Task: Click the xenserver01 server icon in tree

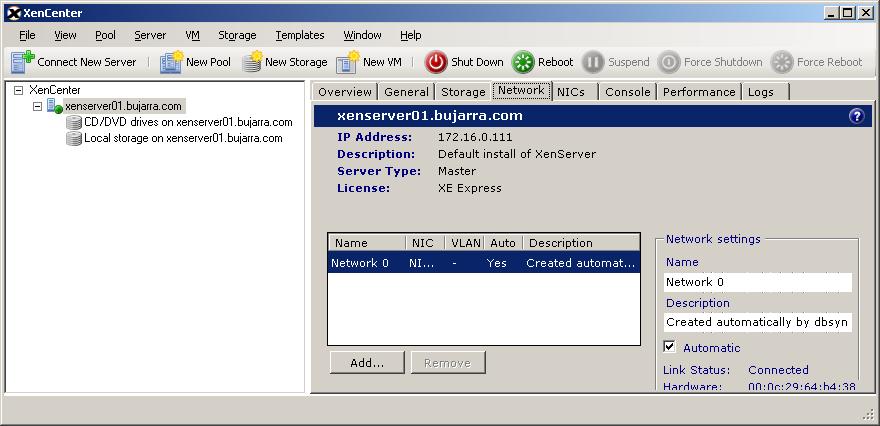Action: pos(54,106)
